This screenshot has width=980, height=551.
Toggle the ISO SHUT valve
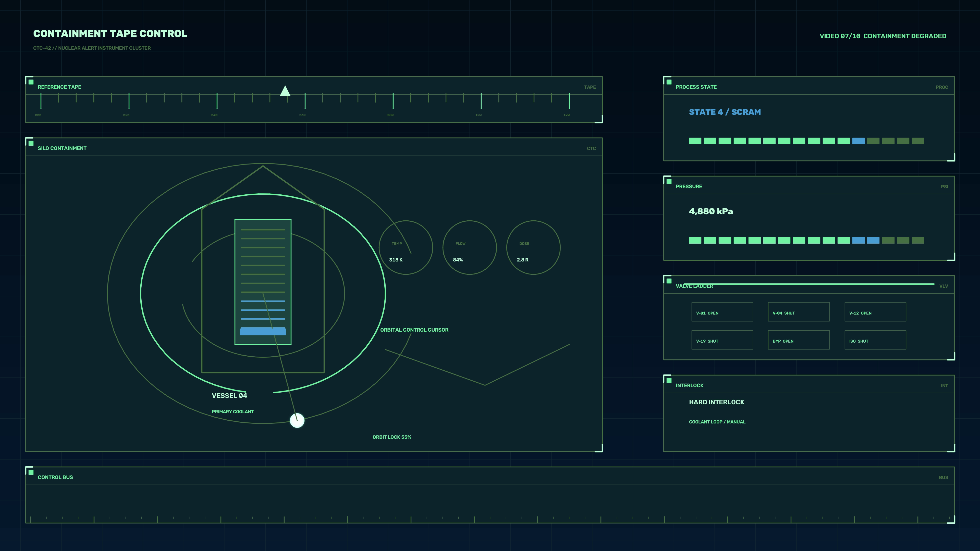875,340
